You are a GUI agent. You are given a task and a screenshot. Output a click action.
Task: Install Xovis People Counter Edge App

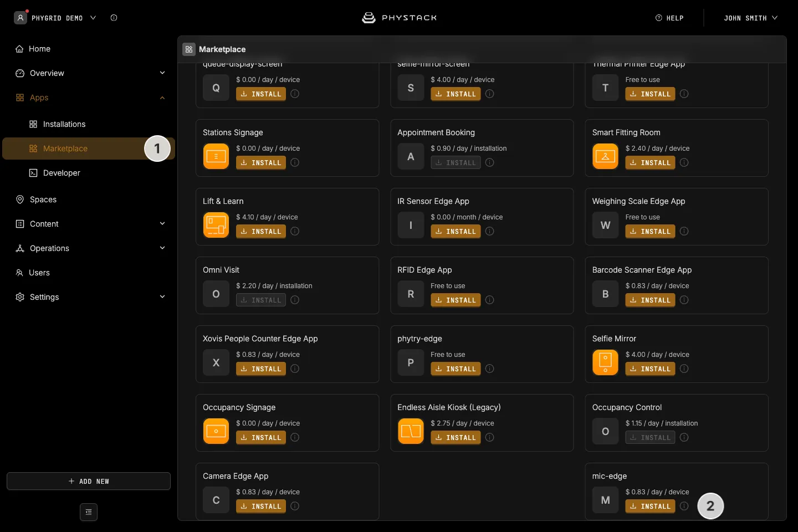[261, 369]
